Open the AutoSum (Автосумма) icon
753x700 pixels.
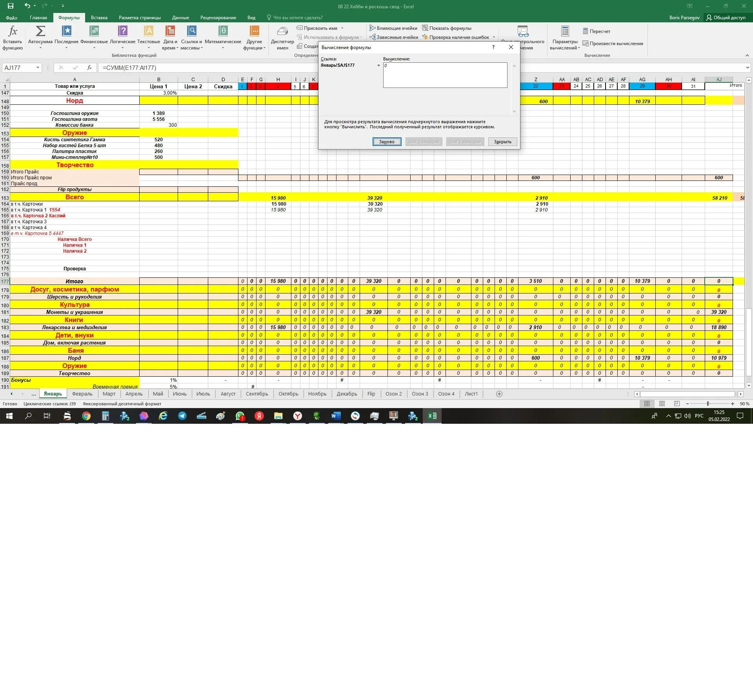(x=40, y=31)
